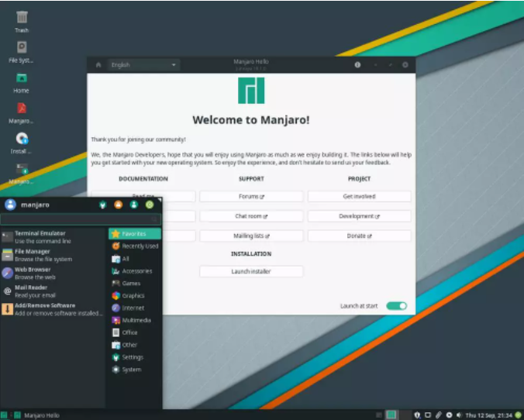This screenshot has width=524, height=420.
Task: Click the Donate button
Action: pos(359,236)
